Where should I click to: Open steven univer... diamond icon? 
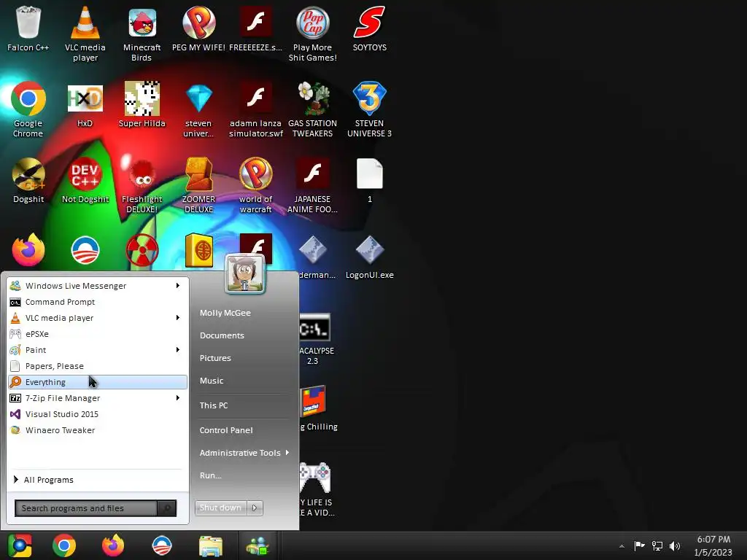(198, 110)
